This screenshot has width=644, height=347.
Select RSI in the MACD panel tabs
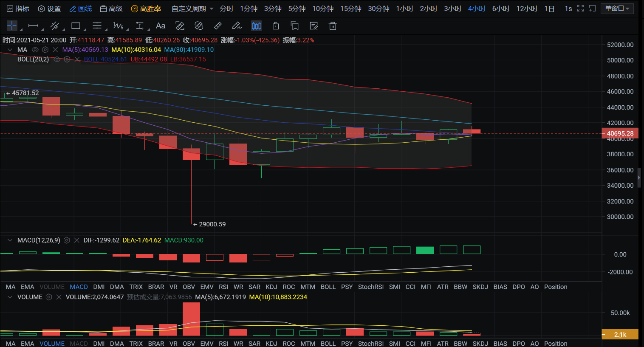coord(223,287)
